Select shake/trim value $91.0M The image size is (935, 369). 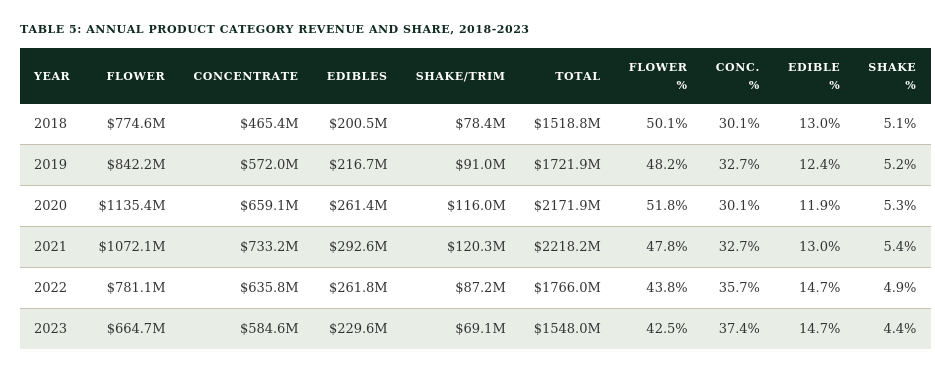[x=480, y=165]
